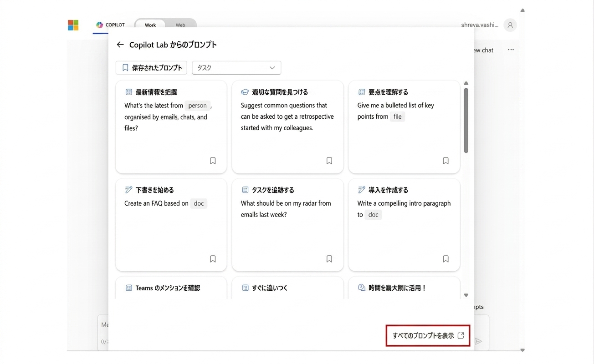The height and width of the screenshot is (364, 594).
Task: Click the file placeholder chip
Action: point(398,116)
